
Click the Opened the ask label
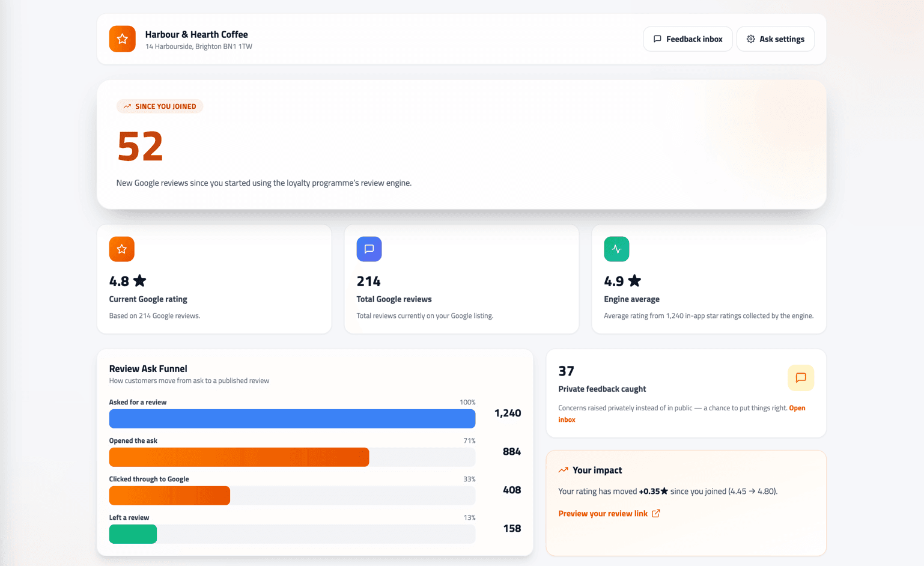[133, 440]
